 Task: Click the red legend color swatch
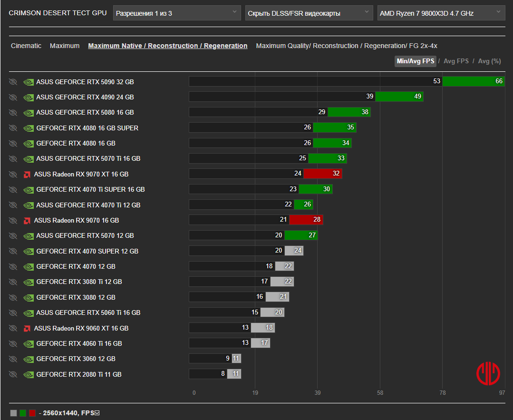point(32,413)
